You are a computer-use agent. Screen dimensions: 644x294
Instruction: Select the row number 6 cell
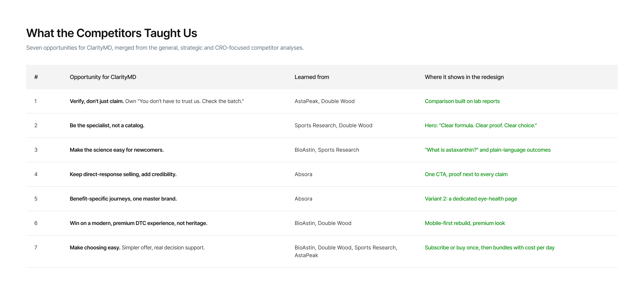[36, 223]
